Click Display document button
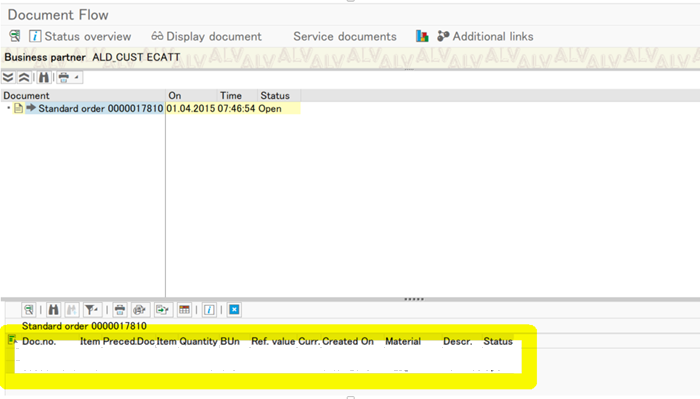The height and width of the screenshot is (399, 700). (x=207, y=37)
